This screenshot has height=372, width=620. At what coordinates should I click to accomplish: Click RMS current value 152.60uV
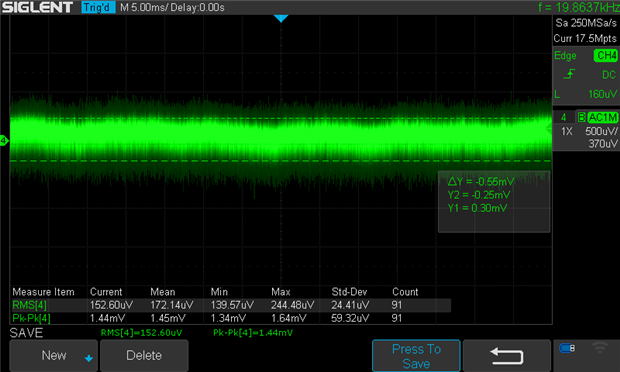point(111,305)
